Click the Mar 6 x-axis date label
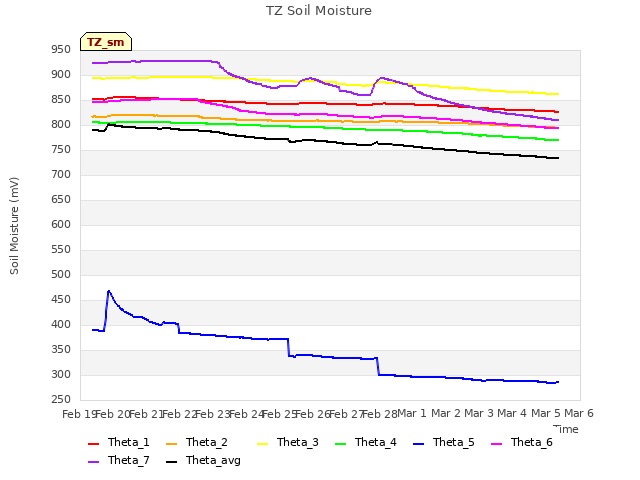The image size is (640, 480). coord(579,413)
